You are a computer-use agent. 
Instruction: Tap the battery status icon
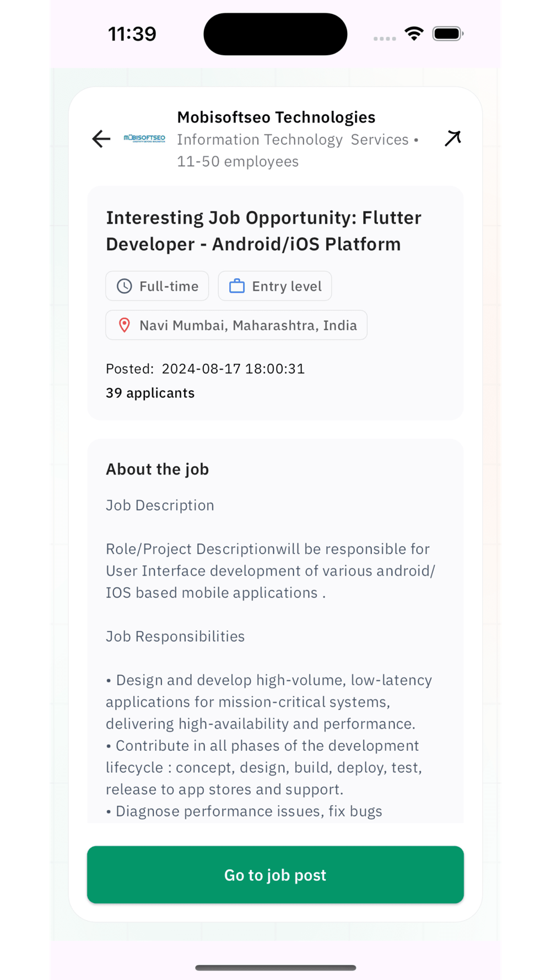[448, 34]
